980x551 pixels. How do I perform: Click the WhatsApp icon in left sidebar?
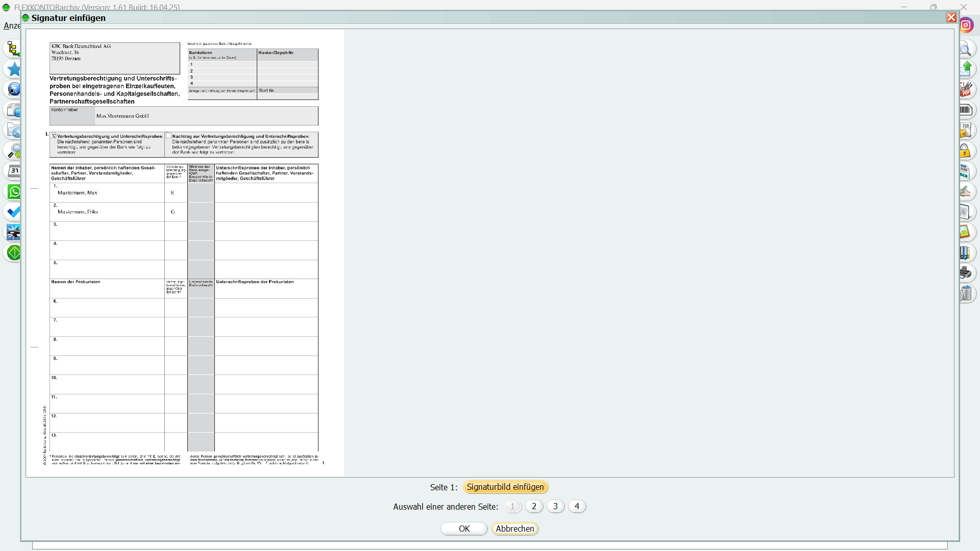click(x=14, y=192)
